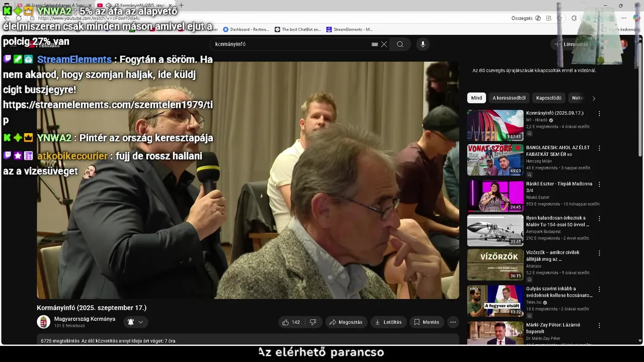644x362 pixels.
Task: Select the Mind filter chip
Action: (x=476, y=98)
